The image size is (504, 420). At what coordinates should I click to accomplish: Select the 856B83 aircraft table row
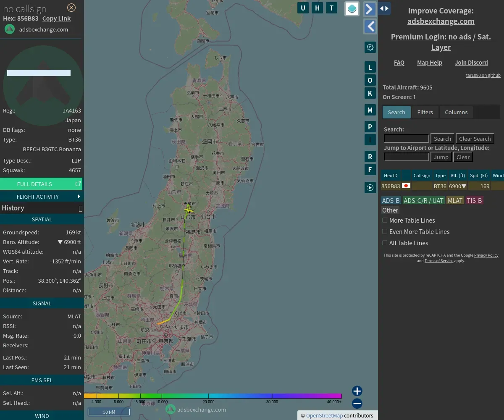pyautogui.click(x=442, y=186)
